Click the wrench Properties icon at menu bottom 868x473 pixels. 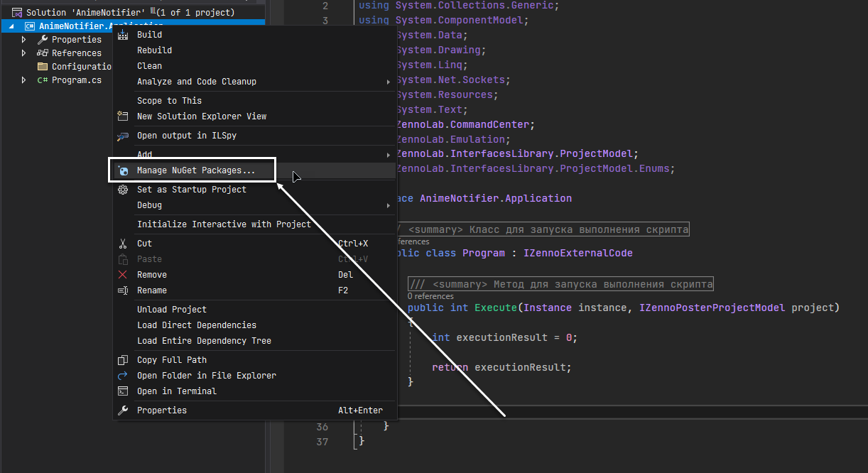(123, 411)
